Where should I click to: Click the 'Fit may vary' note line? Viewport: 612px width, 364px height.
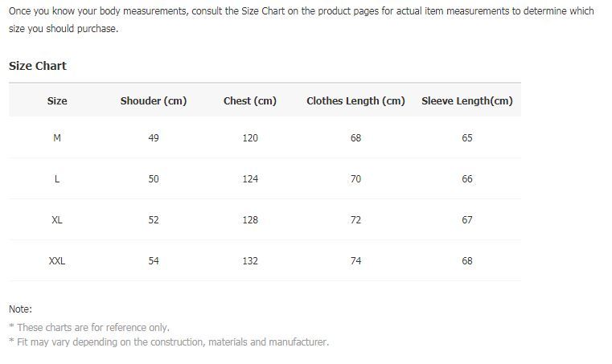point(169,342)
